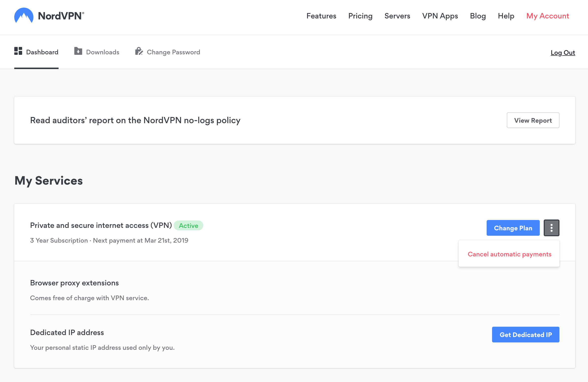Open the NordVPN Blog
This screenshot has height=382, width=588.
pyautogui.click(x=478, y=16)
